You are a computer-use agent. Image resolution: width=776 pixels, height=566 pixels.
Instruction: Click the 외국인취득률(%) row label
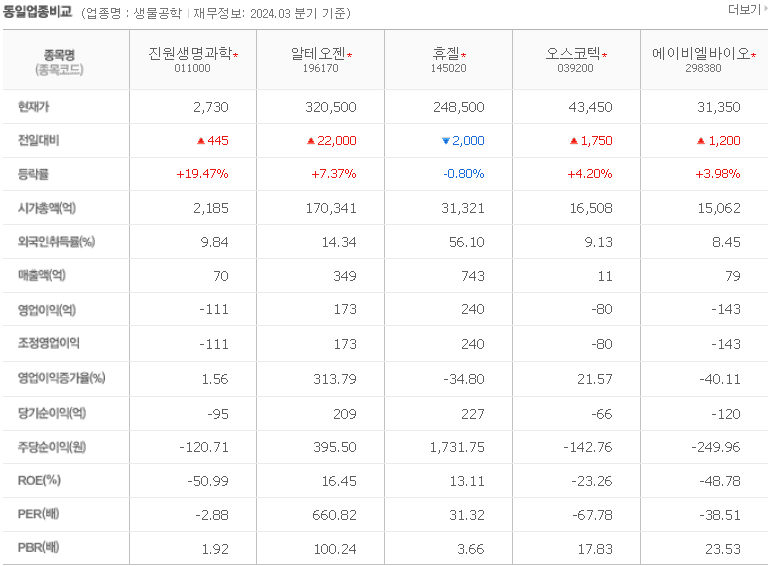(56, 241)
